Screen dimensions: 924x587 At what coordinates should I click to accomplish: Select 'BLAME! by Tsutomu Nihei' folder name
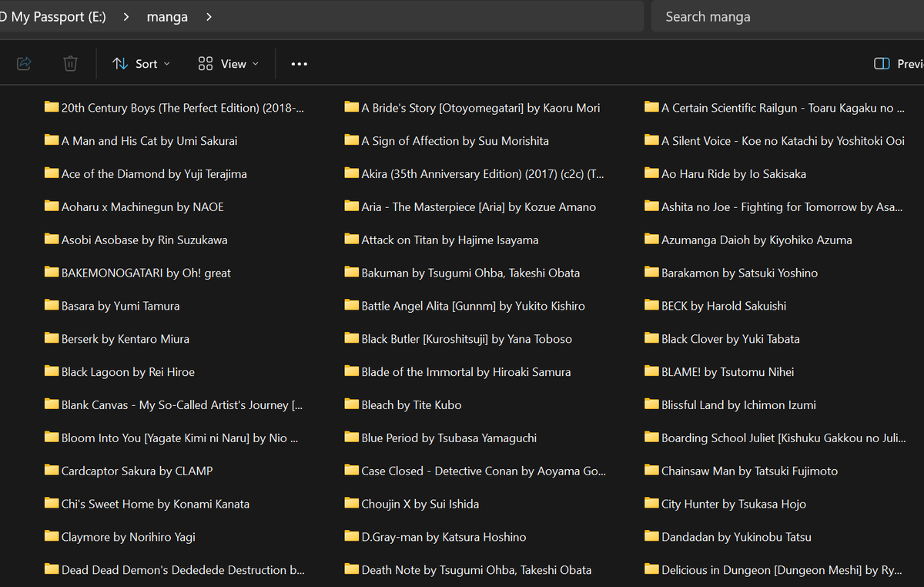pyautogui.click(x=728, y=372)
